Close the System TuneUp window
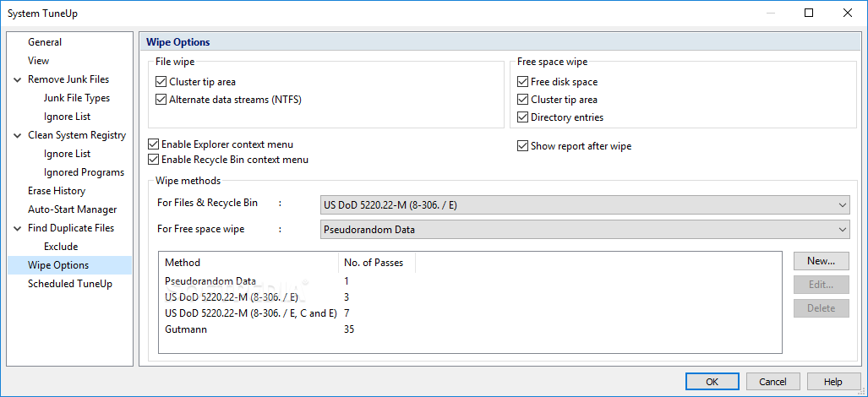Viewport: 868px width, 397px height. pos(848,14)
